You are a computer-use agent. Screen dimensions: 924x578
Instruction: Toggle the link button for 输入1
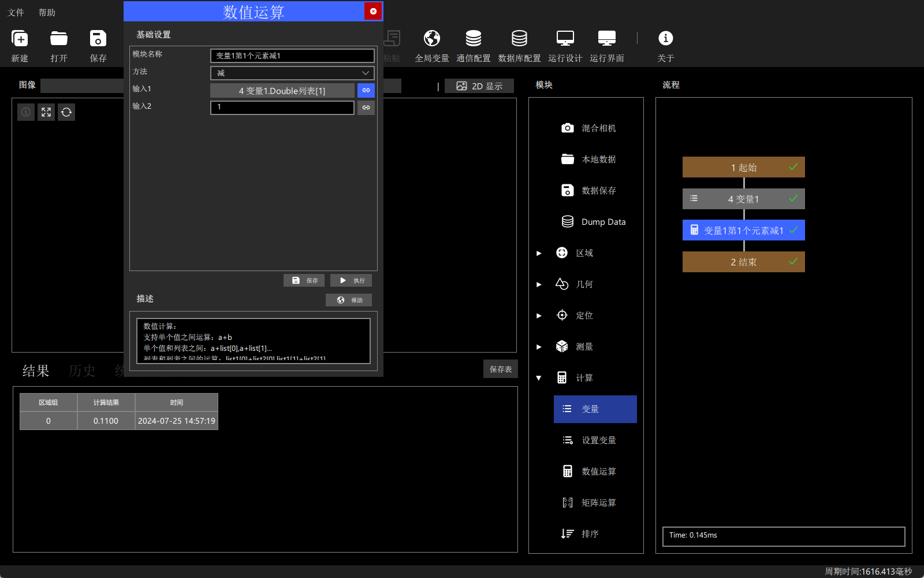tap(366, 91)
